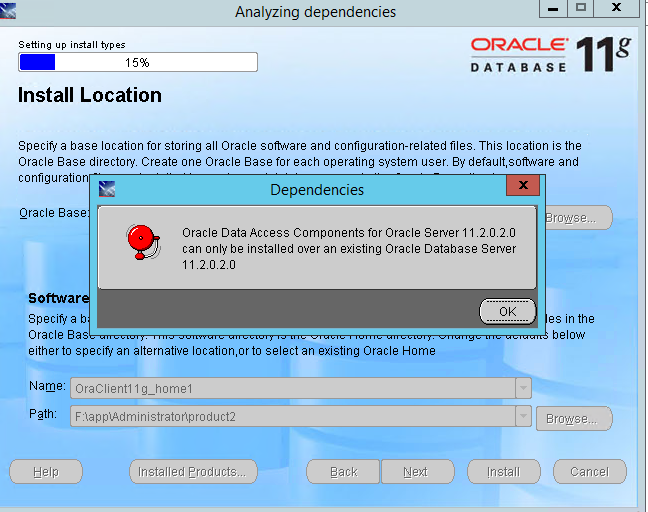The width and height of the screenshot is (648, 512).
Task: Expand the Name dropdown arrow
Action: point(524,388)
